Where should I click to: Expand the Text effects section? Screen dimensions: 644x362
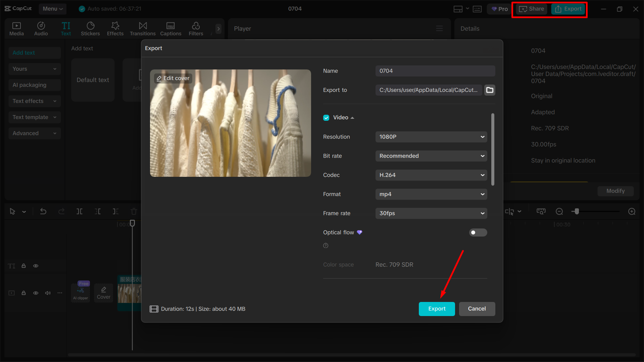pyautogui.click(x=35, y=101)
